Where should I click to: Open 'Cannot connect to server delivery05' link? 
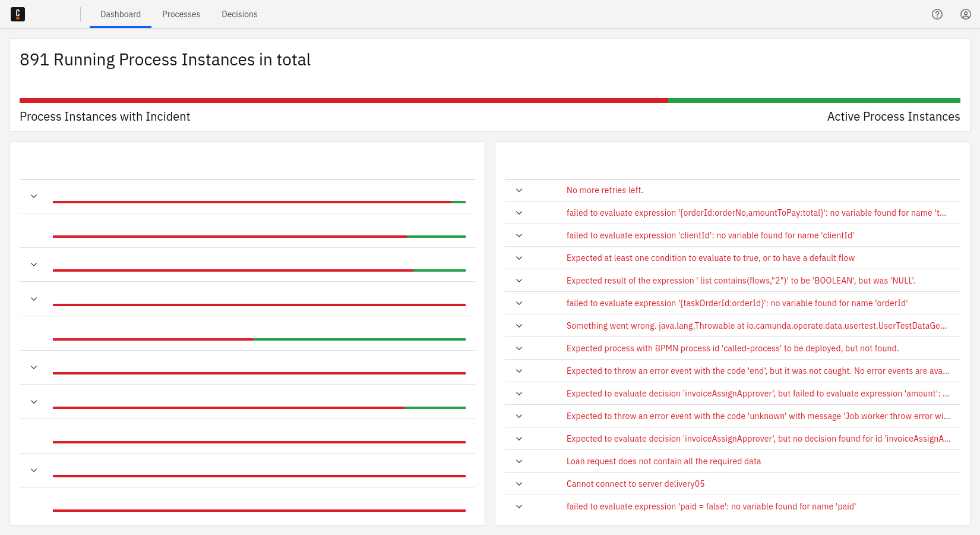pos(635,484)
